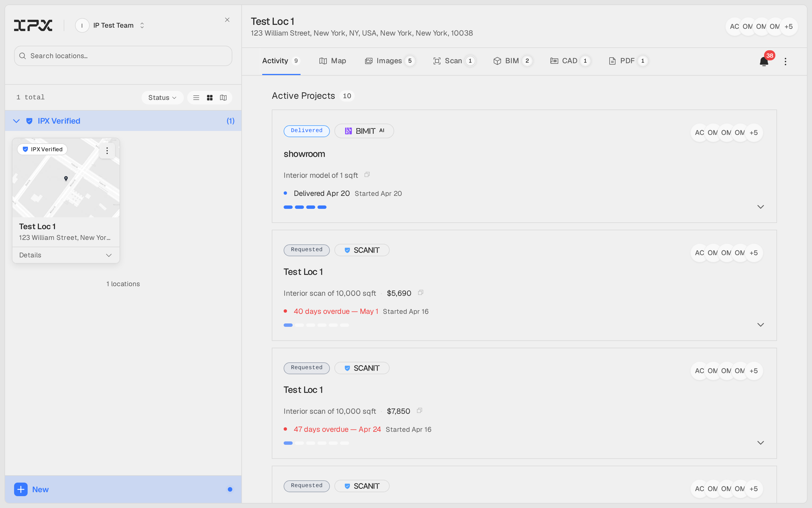Copy icon next to $5,690 price
Viewport: 812px width, 508px height.
coord(420,293)
